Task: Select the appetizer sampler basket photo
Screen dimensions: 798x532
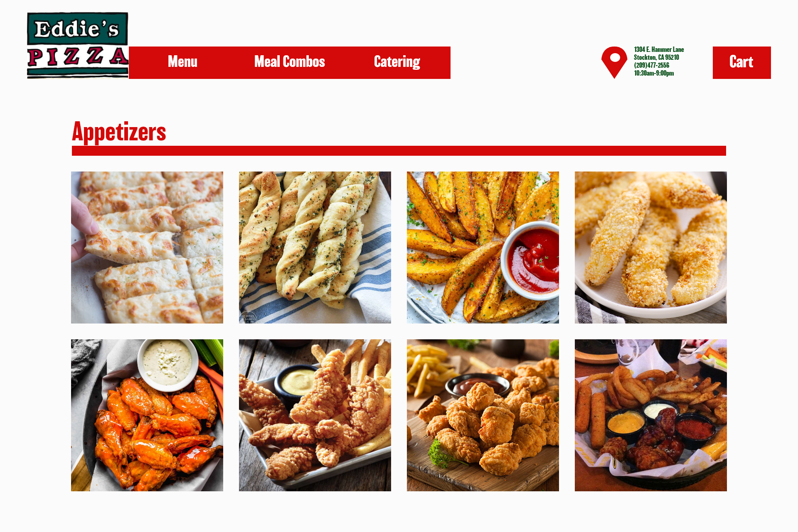Action: coord(651,415)
